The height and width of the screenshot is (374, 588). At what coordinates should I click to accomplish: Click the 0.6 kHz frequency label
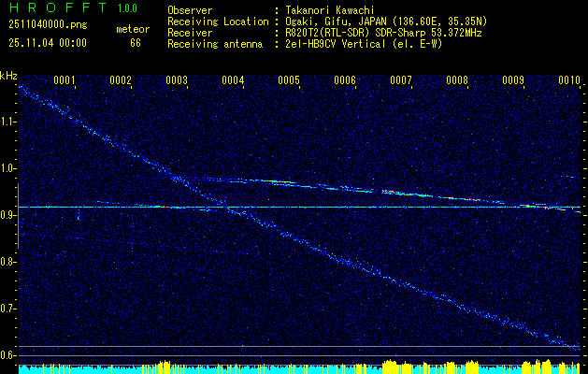(x=7, y=355)
